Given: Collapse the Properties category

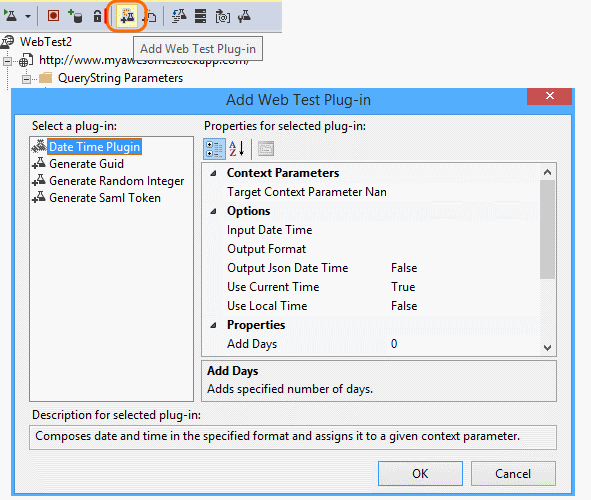Looking at the screenshot, I should [x=213, y=325].
